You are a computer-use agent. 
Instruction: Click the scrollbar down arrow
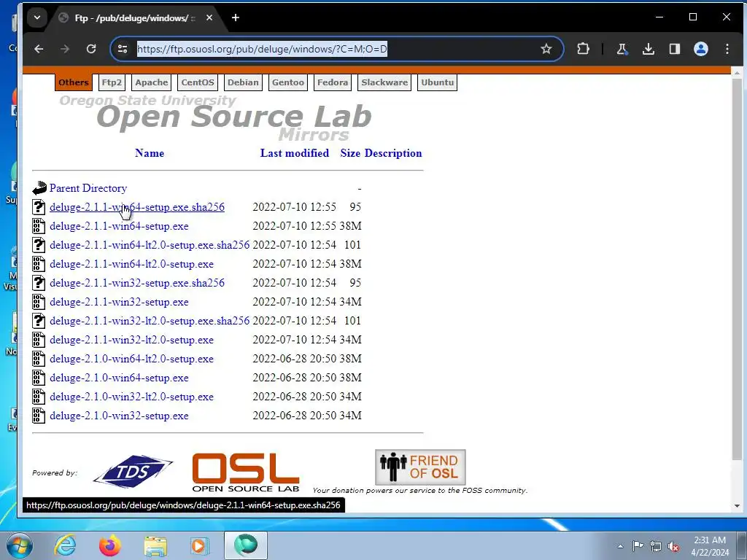(x=737, y=506)
